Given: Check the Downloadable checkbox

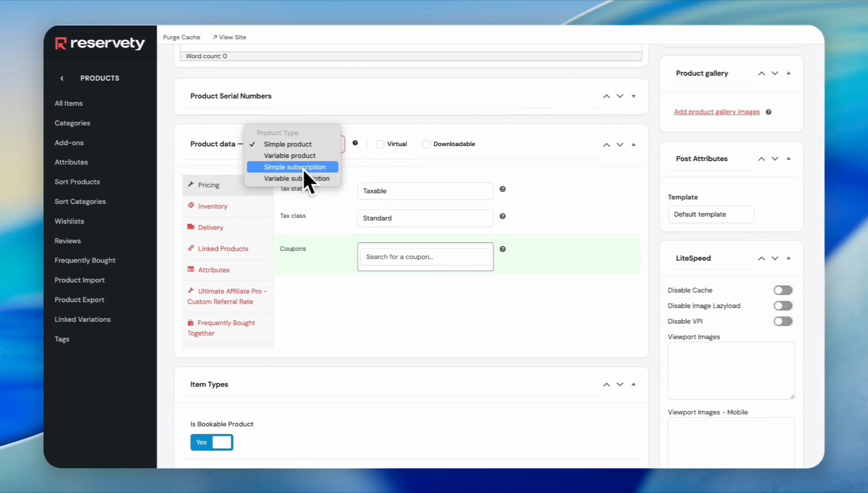Looking at the screenshot, I should point(426,144).
